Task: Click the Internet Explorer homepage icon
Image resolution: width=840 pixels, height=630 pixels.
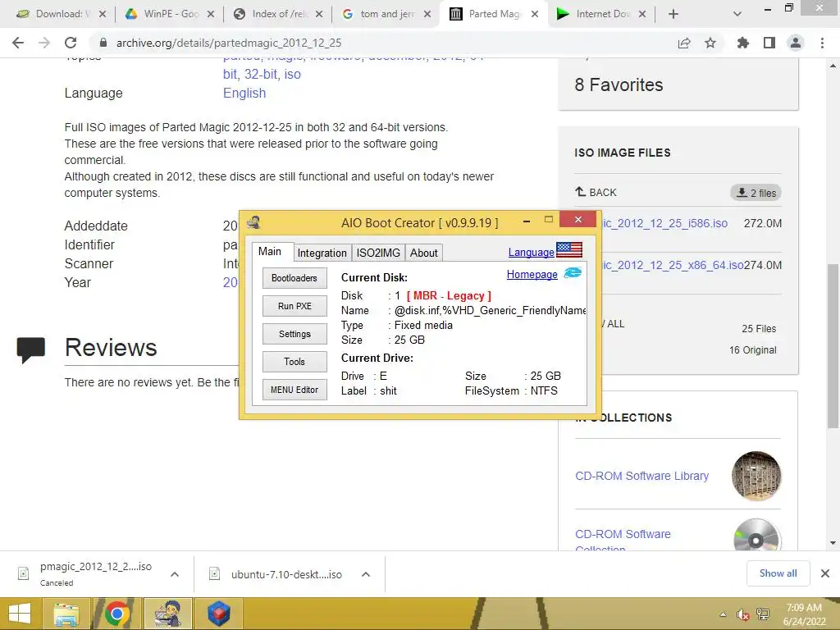Action: click(573, 273)
